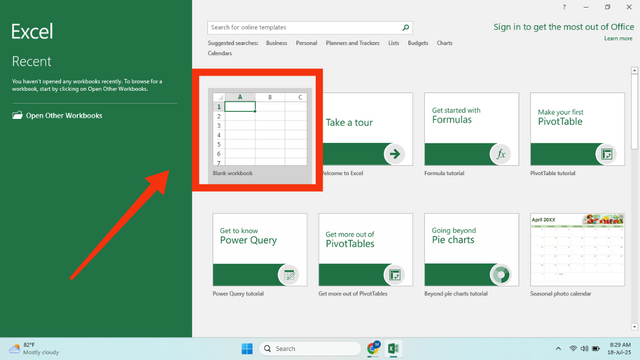
Task: Select the Charts suggested search
Action: coord(444,43)
